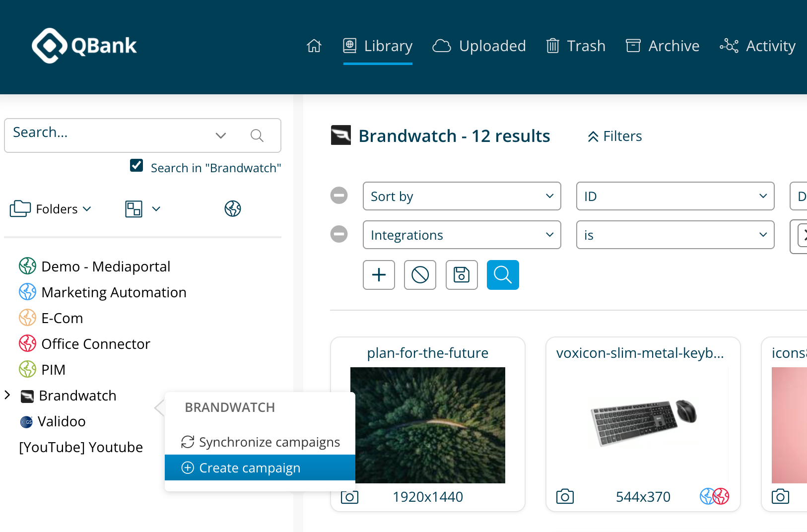Run search with the blue magnifier button

[503, 275]
